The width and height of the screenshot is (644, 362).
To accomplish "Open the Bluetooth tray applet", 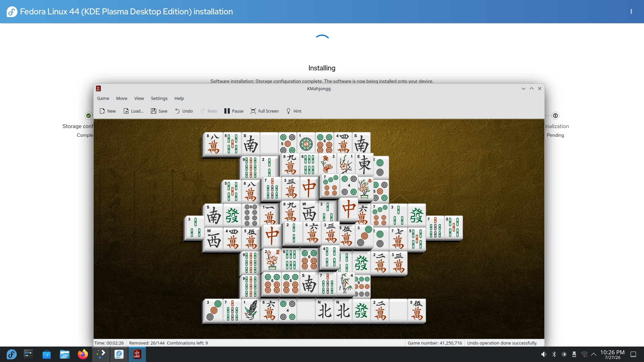I will (554, 354).
